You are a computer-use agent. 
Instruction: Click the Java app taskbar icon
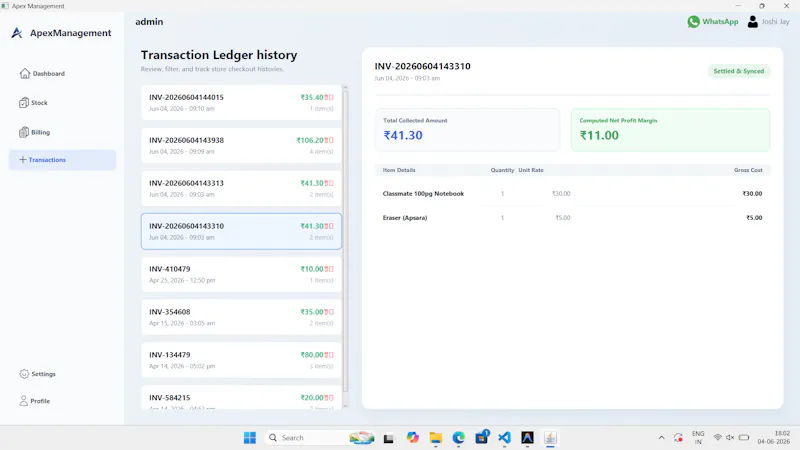click(x=550, y=438)
